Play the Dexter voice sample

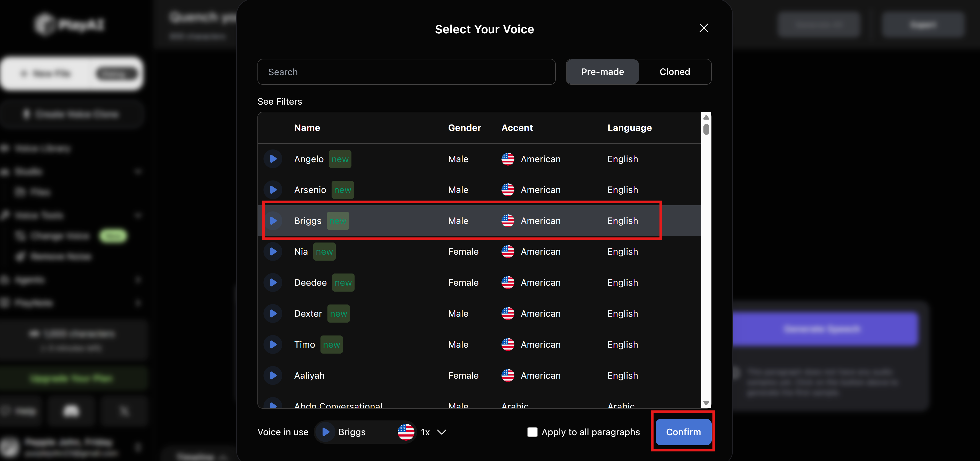(x=273, y=314)
